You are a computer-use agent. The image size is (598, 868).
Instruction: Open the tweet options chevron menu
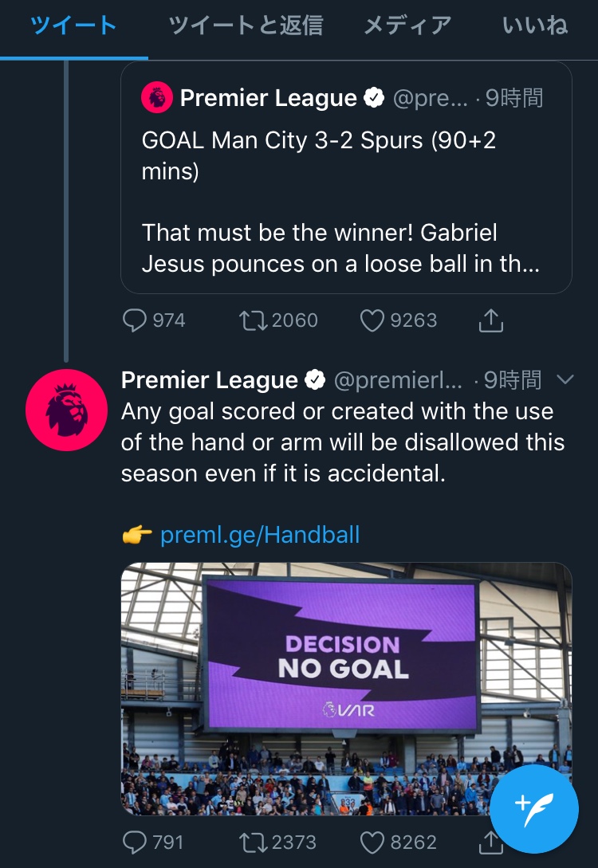565,380
